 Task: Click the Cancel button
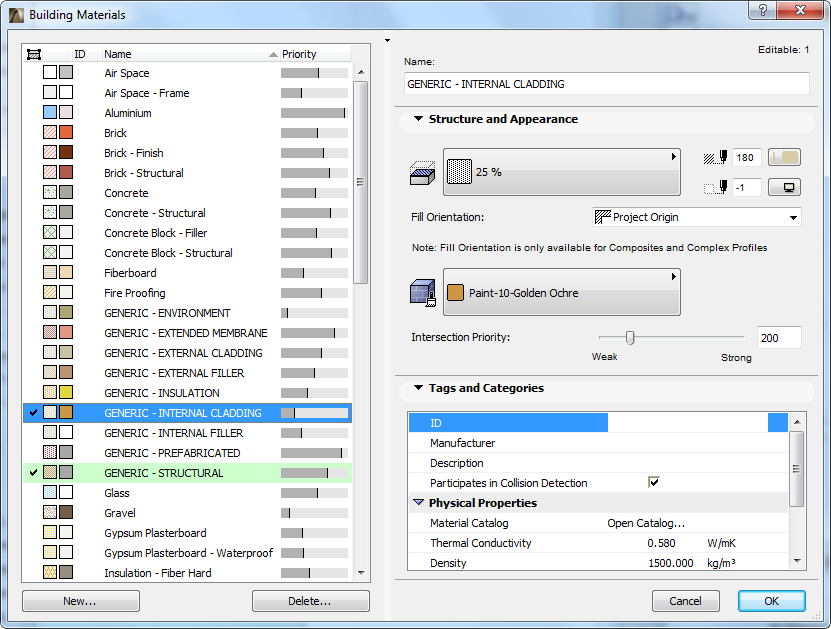(685, 601)
